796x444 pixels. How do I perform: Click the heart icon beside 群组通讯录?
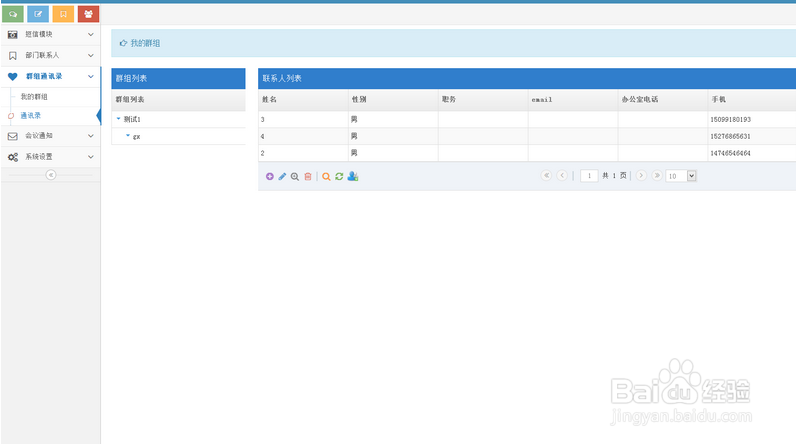(13, 77)
